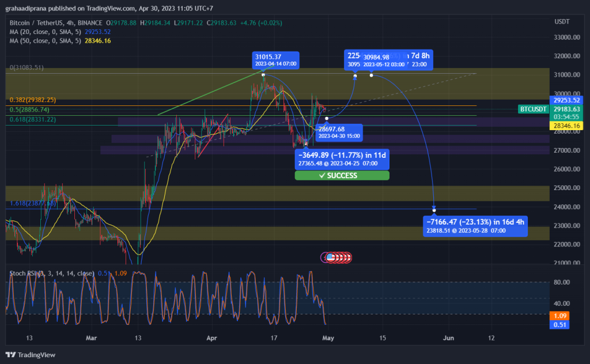Click the 03:54:55 countdown timer on the price axis
The width and height of the screenshot is (590, 364).
566,117
